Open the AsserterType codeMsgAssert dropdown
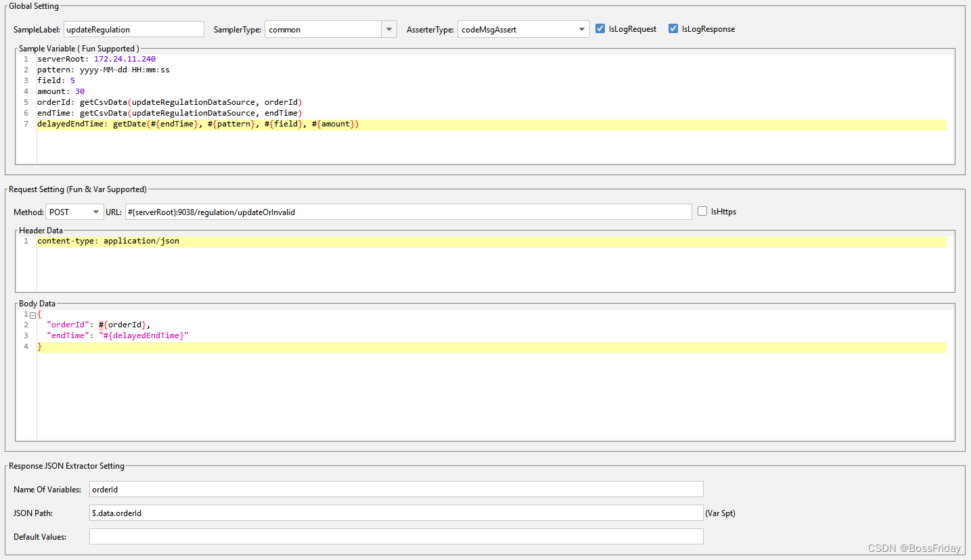Image resolution: width=971 pixels, height=560 pixels. click(524, 29)
